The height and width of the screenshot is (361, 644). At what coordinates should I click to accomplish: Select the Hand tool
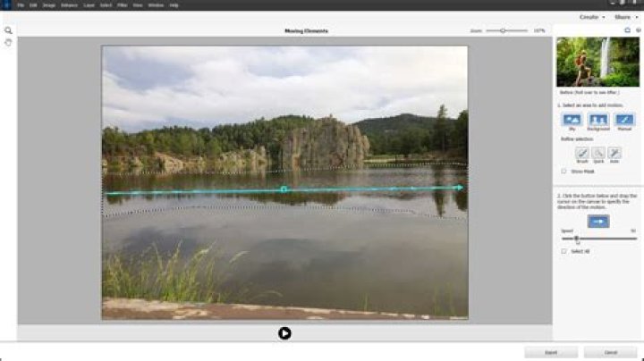tap(8, 42)
